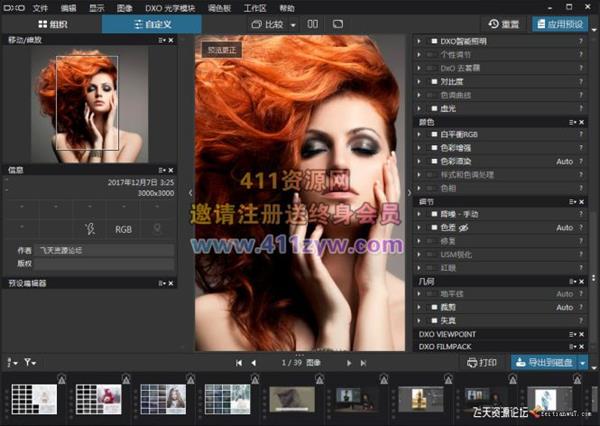Expand the DXO智能照明 section
The image size is (600, 426).
point(419,40)
